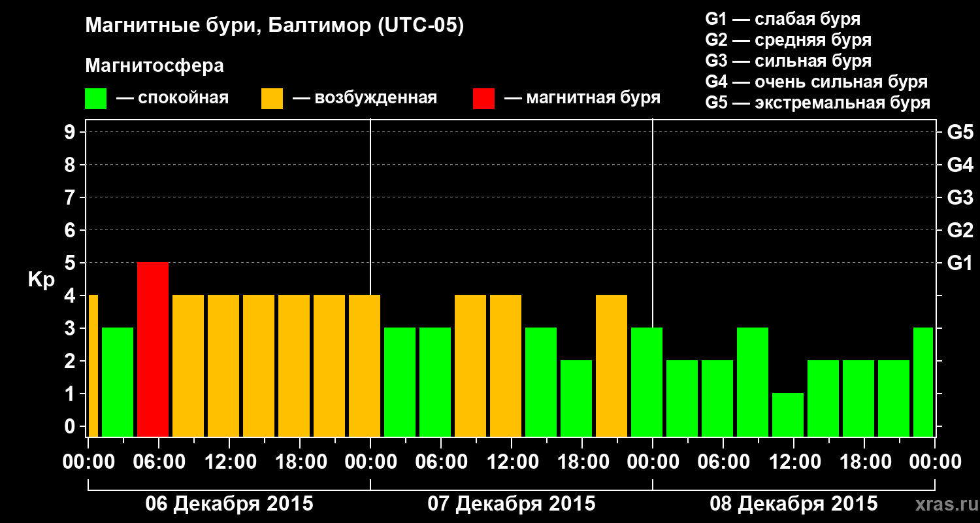This screenshot has width=980, height=523.
Task: Click the '— возбужденная' legend label
Action: [365, 98]
